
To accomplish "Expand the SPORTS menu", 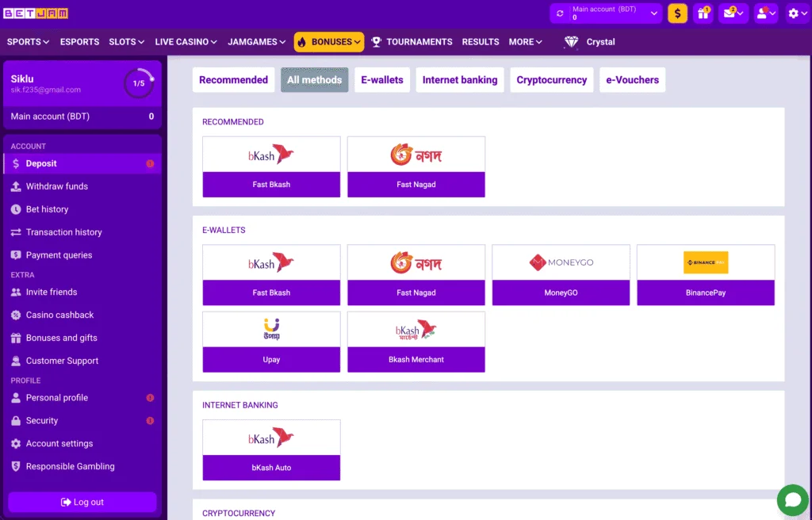I will pyautogui.click(x=28, y=42).
